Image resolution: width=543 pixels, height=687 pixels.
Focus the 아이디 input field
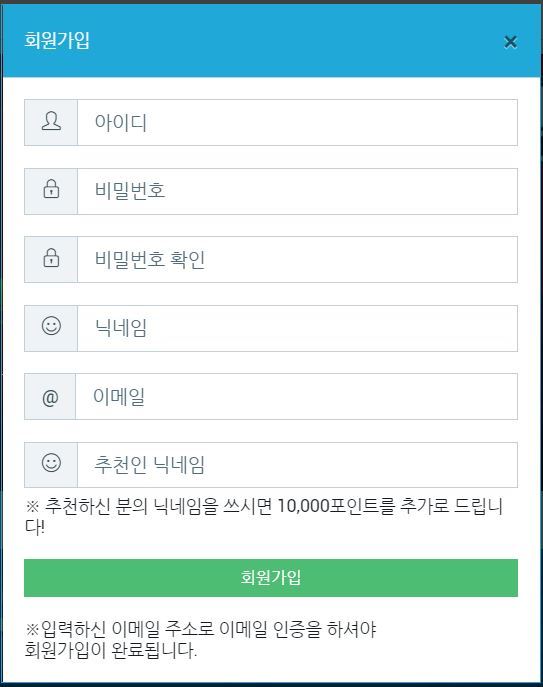297,123
